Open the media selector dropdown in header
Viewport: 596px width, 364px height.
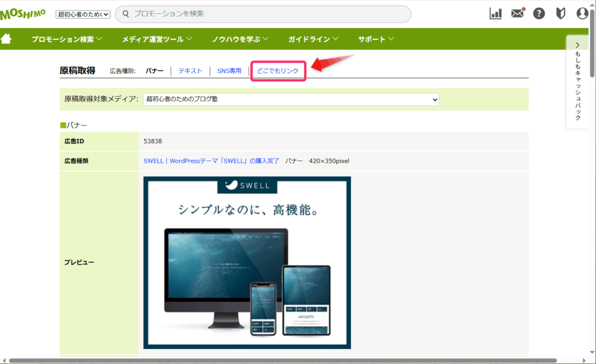click(83, 15)
